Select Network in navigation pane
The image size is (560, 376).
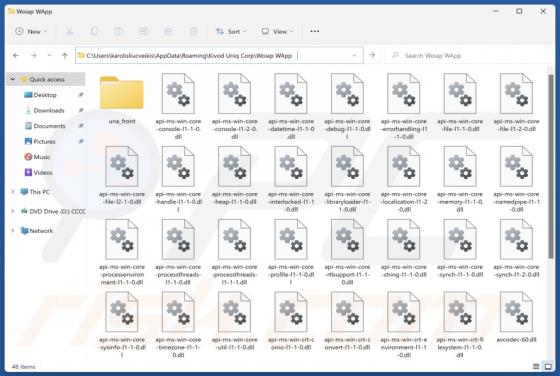[x=37, y=231]
